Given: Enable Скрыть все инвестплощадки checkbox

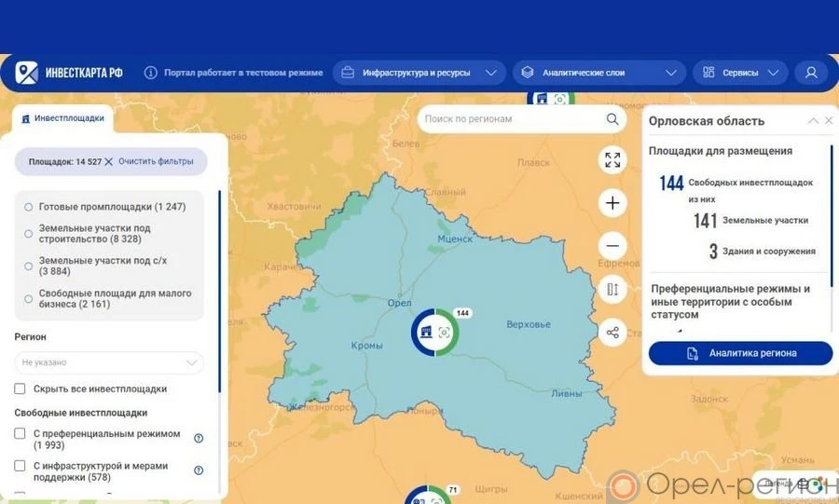Looking at the screenshot, I should [x=21, y=388].
